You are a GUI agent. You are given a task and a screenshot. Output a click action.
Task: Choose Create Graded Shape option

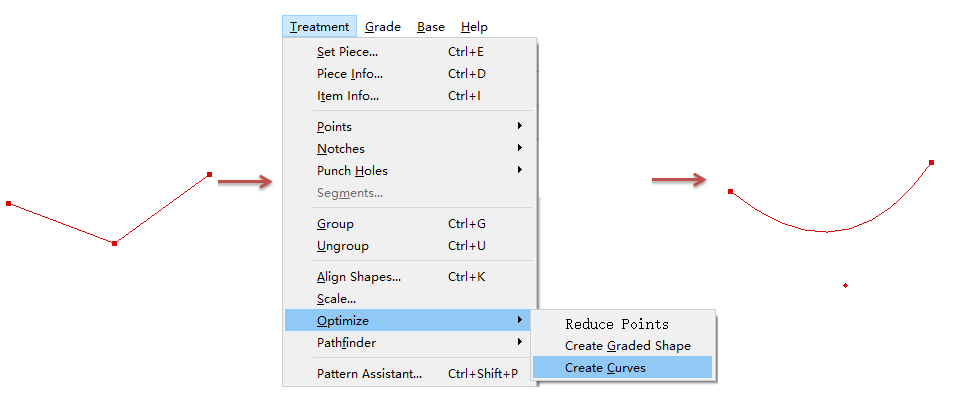627,346
